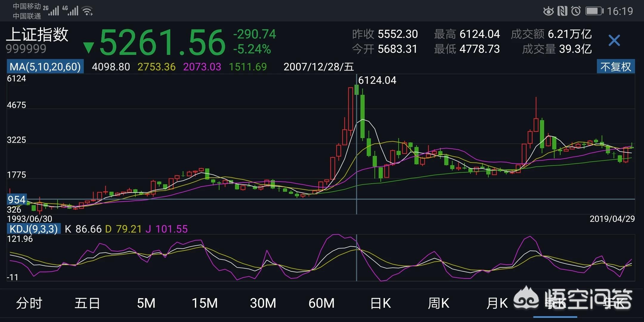
Task: Select the 5M interval tab
Action: point(146,303)
